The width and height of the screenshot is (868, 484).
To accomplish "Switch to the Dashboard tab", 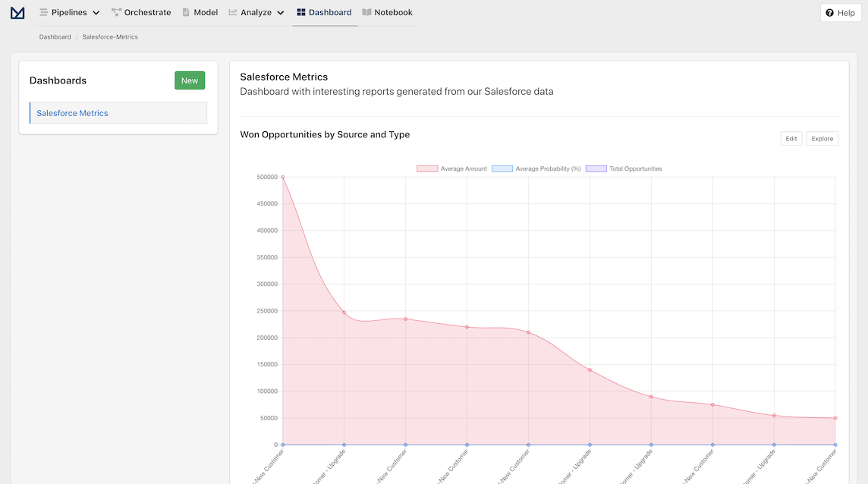I will pyautogui.click(x=325, y=12).
